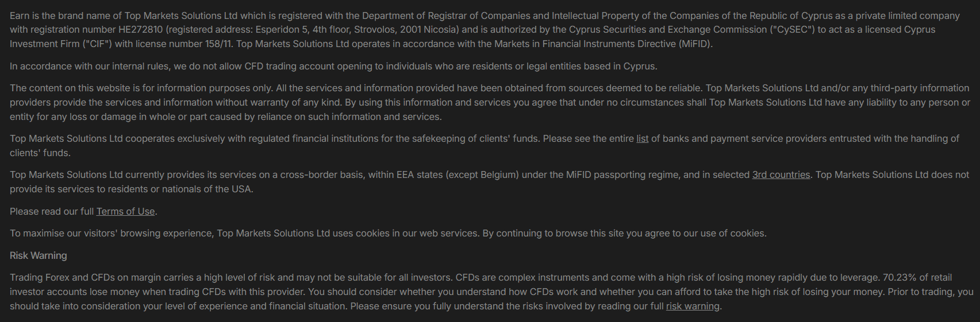The height and width of the screenshot is (322, 980).
Task: Click the "Please read our full" sentence
Action: click(x=52, y=212)
